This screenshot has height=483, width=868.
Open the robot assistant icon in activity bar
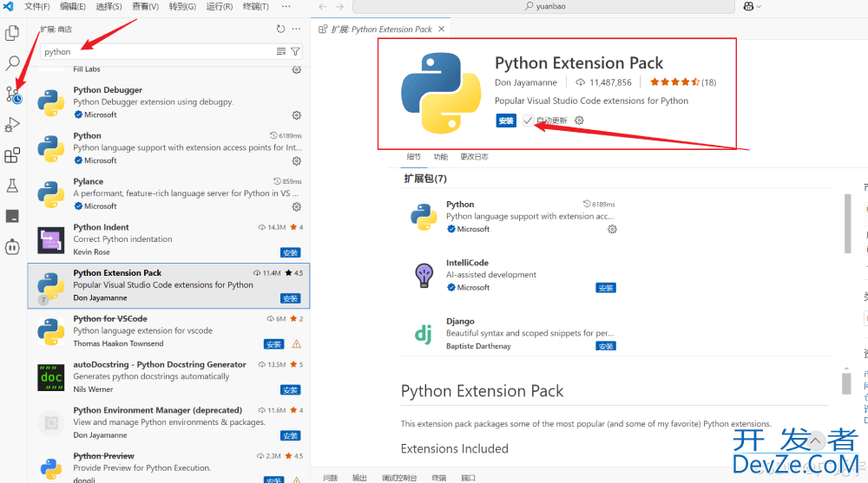(x=12, y=246)
